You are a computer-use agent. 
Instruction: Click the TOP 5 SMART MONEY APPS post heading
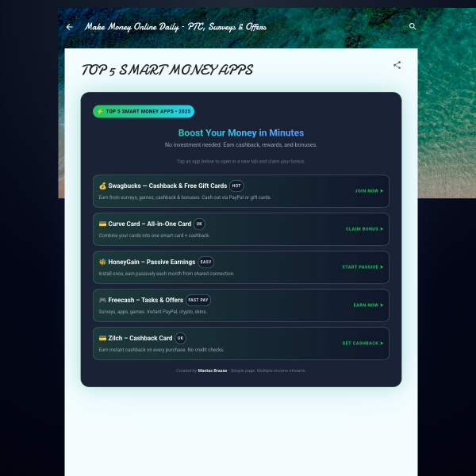coord(167,71)
